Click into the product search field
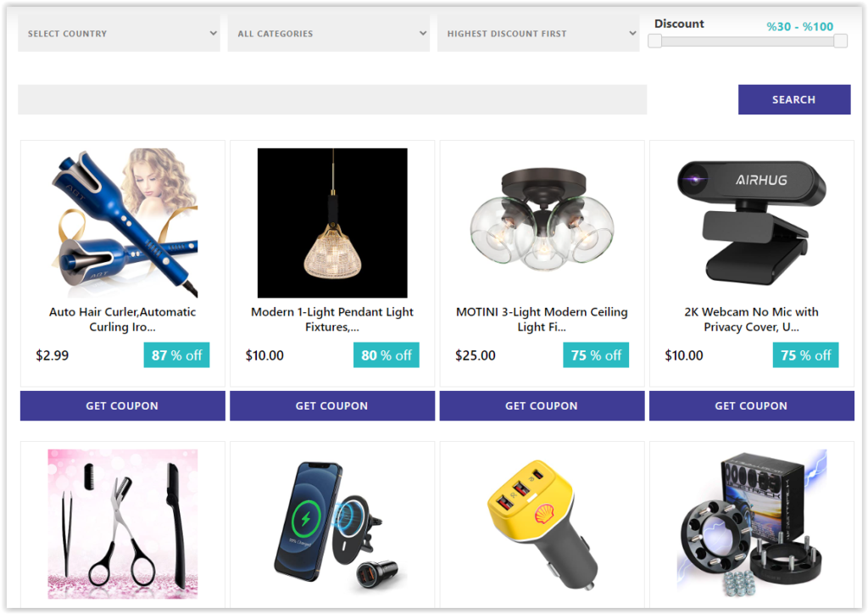 click(x=332, y=100)
